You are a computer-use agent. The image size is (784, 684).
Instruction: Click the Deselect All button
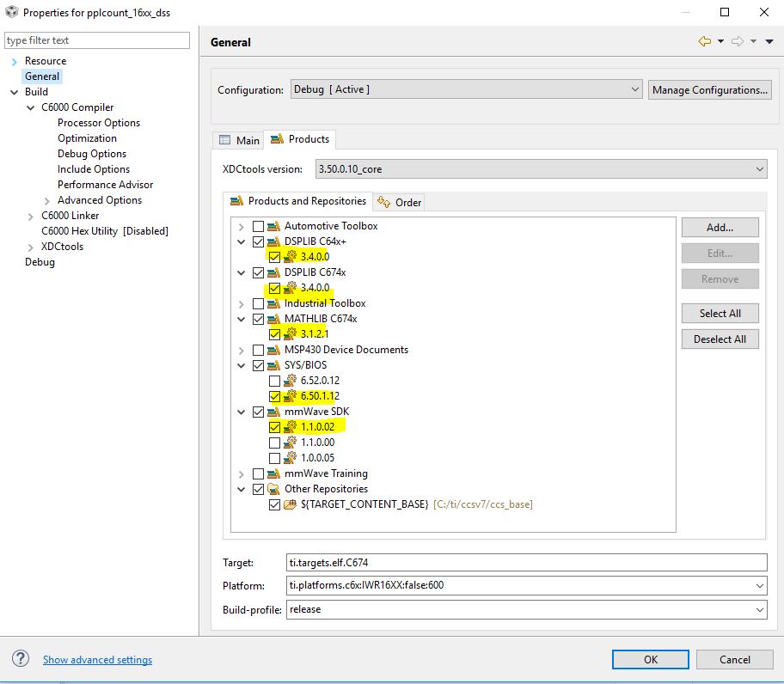click(x=720, y=339)
